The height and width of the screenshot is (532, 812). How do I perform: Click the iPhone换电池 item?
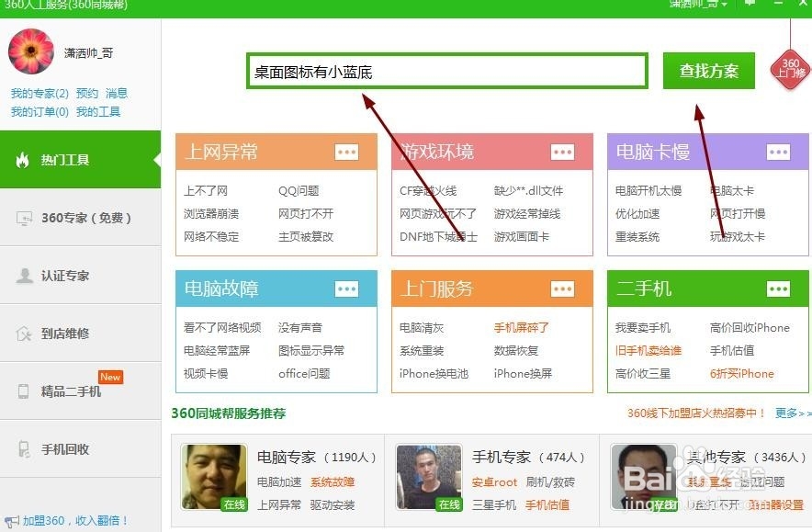click(x=434, y=373)
